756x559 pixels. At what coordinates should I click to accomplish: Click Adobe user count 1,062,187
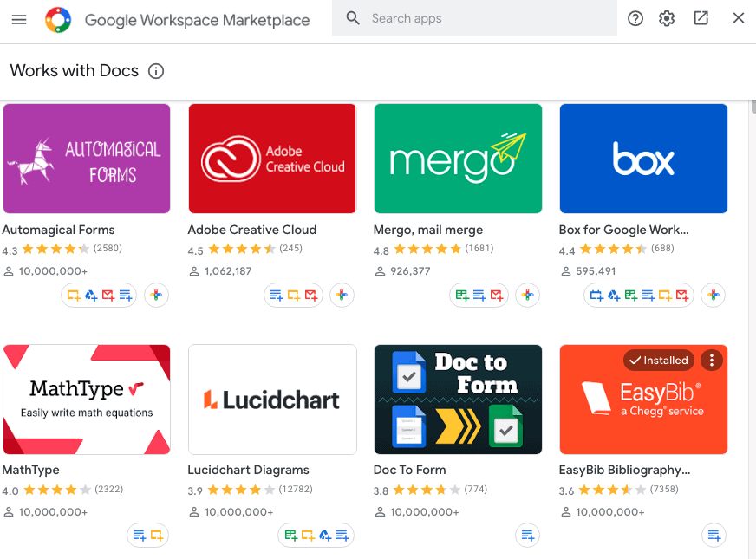coord(228,271)
